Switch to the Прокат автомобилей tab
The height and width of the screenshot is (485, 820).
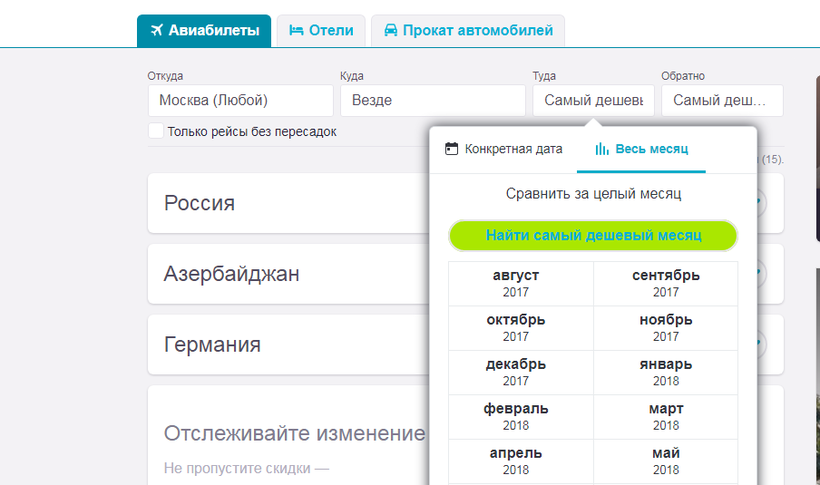click(x=467, y=31)
